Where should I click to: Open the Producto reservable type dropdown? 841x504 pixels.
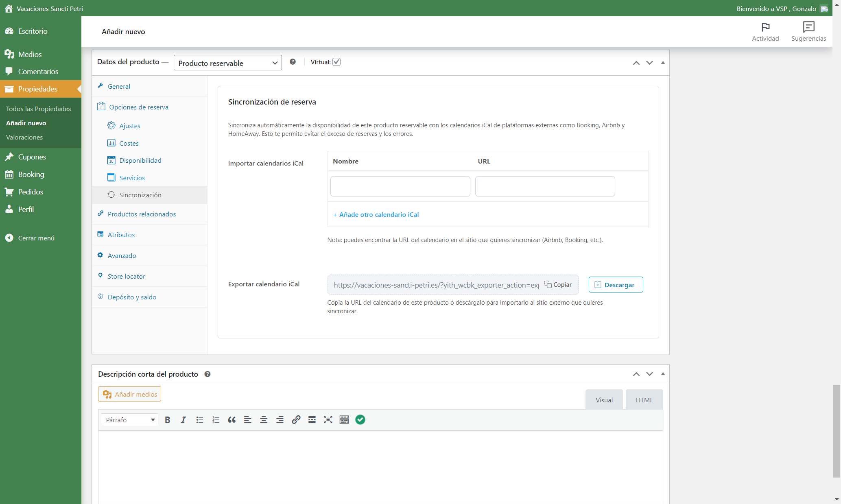227,63
